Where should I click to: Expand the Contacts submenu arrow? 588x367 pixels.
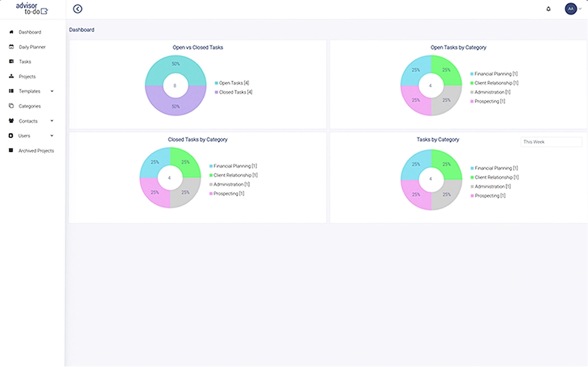[52, 121]
